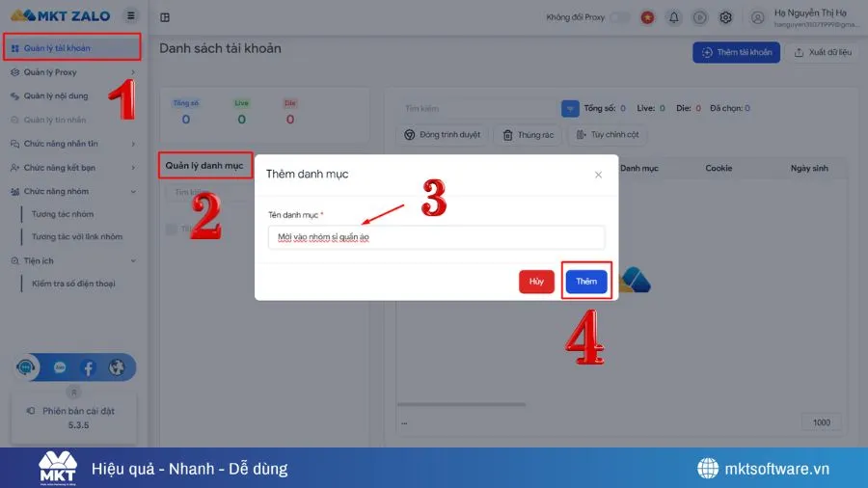Expand the Quản lý Proxy submenu
The image size is (868, 488).
tap(133, 72)
